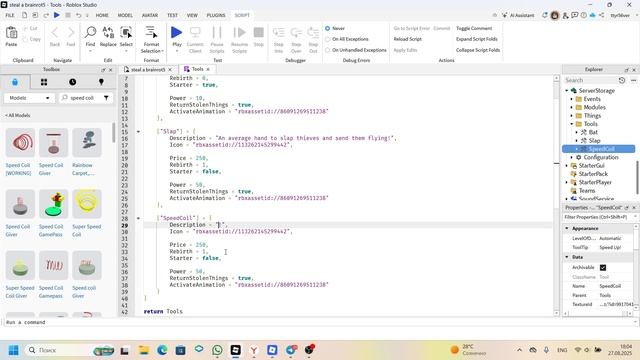Open the Toolbox inventory grid tab
This screenshot has width=640, height=360.
click(44, 82)
